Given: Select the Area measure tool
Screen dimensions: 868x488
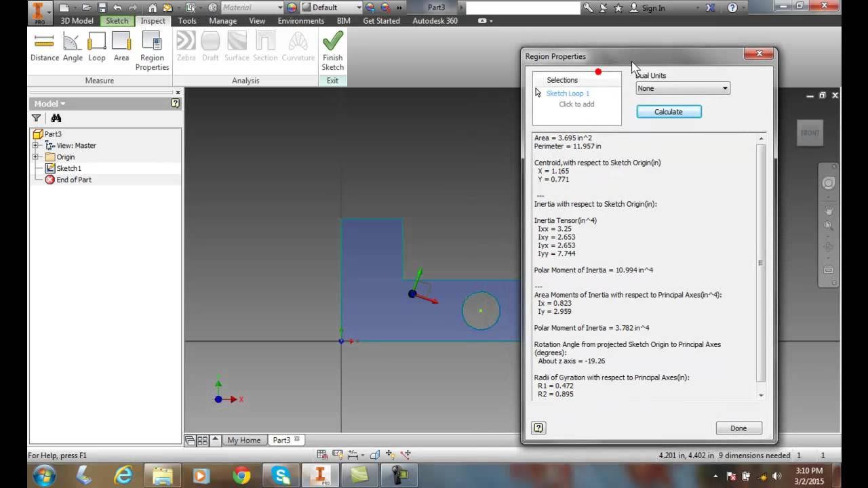Looking at the screenshot, I should click(121, 47).
